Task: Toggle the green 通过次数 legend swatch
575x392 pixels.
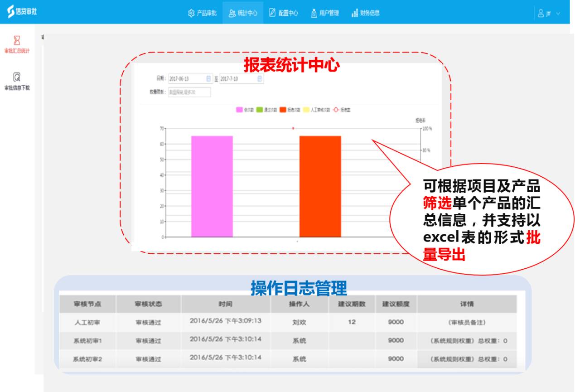Action: [x=260, y=110]
